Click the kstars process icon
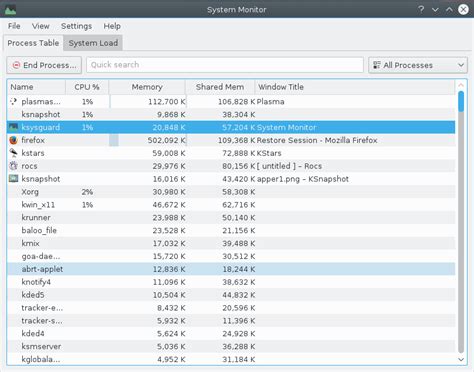 13,153
